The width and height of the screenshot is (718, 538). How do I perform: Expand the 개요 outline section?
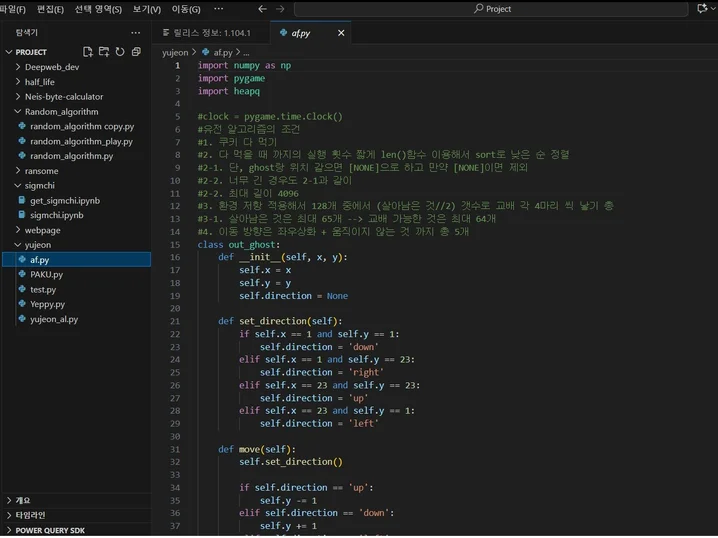[x=23, y=500]
